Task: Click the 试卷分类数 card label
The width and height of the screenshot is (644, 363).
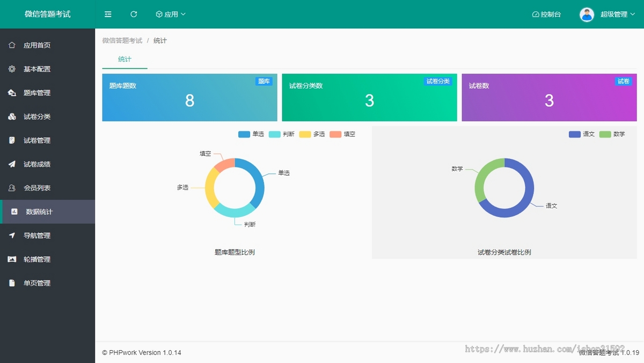Action: (x=306, y=86)
